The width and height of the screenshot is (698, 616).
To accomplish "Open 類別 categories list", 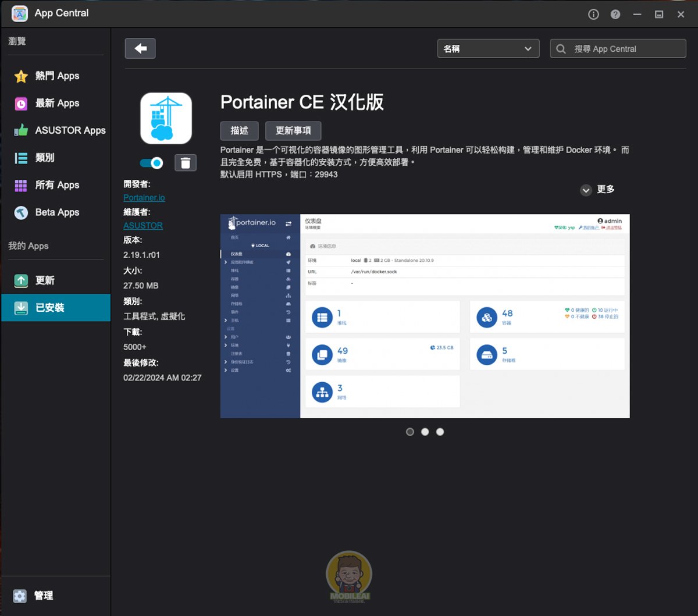I will (x=55, y=158).
